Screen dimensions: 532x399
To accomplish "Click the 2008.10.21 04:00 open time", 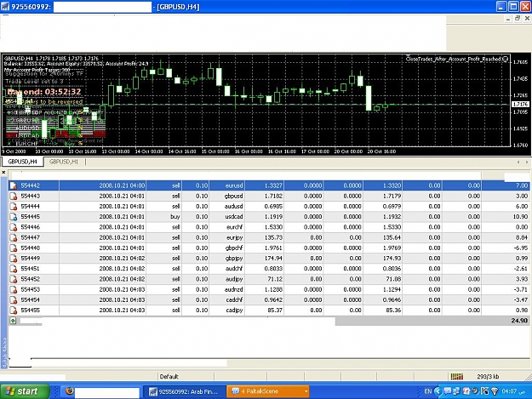I will [x=122, y=185].
